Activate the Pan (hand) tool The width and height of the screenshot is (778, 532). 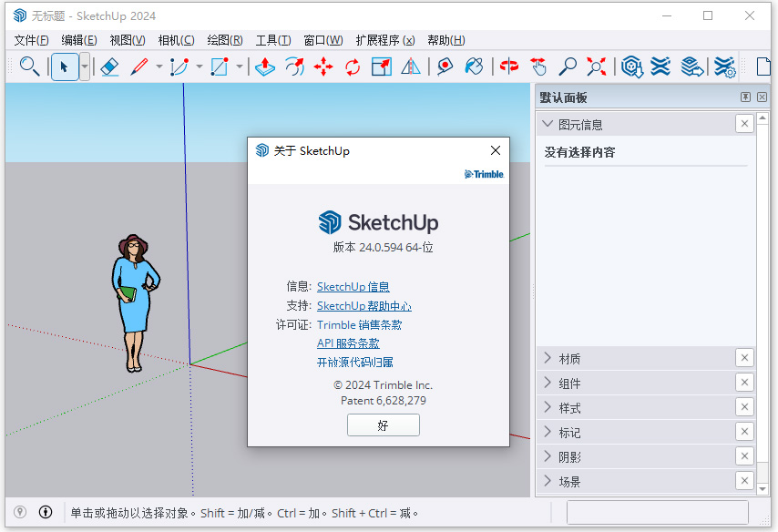click(537, 66)
